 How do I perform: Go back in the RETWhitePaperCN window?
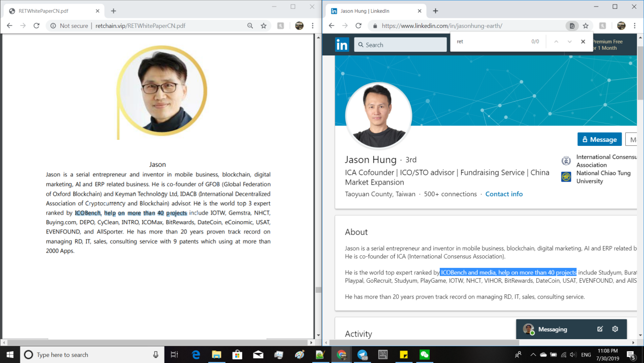[9, 25]
